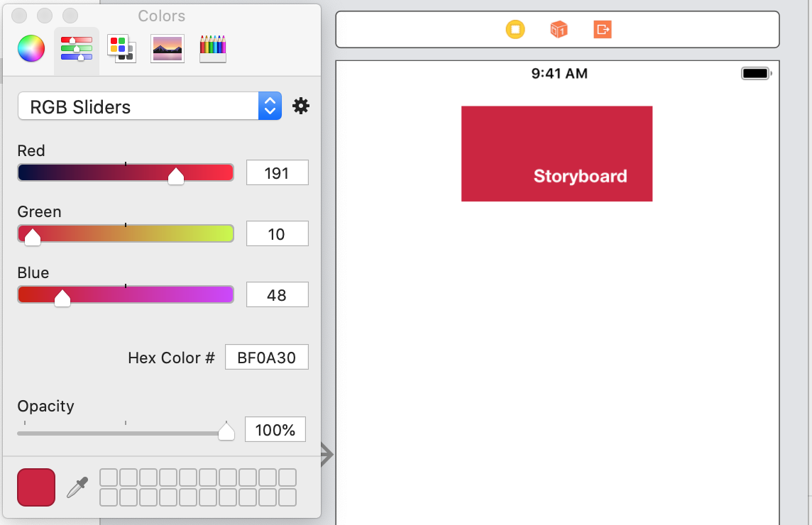812x525 pixels.
Task: Pick a color with the eyedropper
Action: point(77,487)
